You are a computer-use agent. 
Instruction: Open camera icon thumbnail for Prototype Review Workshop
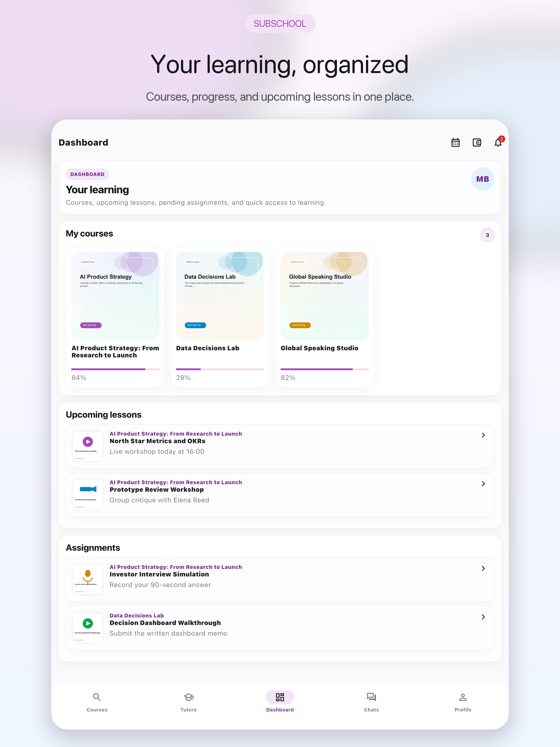88,495
